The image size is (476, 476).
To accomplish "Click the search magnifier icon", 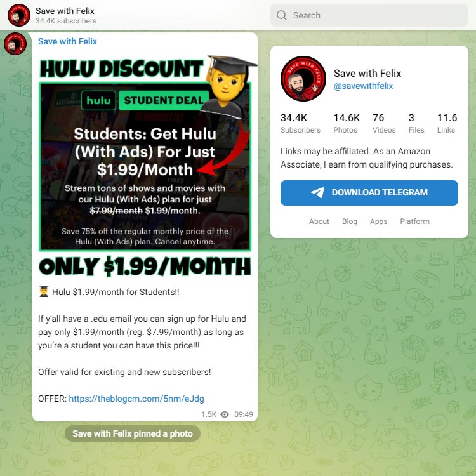I will (x=281, y=15).
